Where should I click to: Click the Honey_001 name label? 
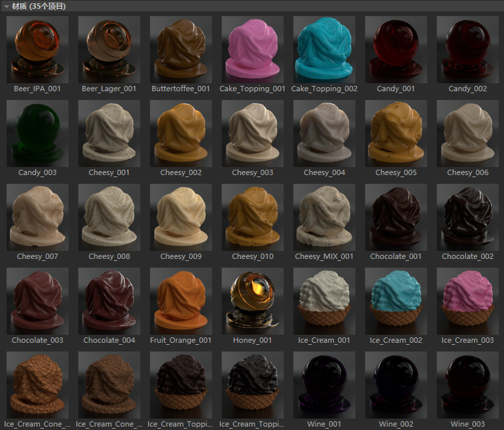pos(252,340)
